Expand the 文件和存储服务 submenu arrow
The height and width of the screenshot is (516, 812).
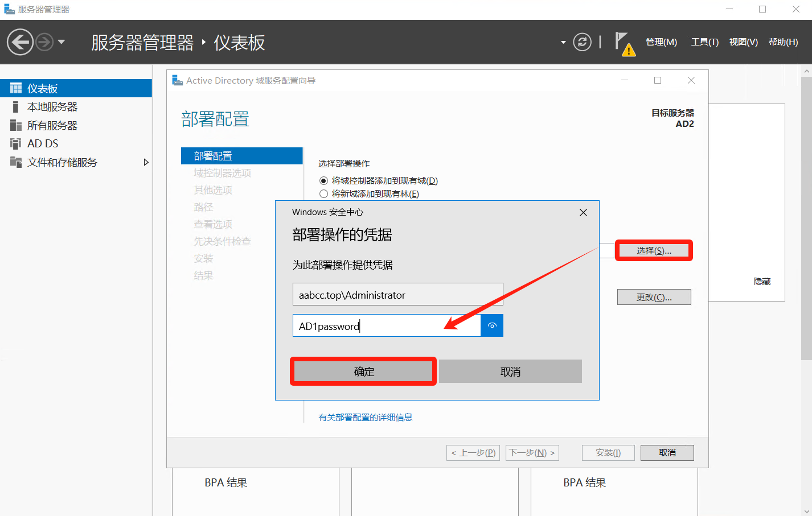tap(146, 163)
